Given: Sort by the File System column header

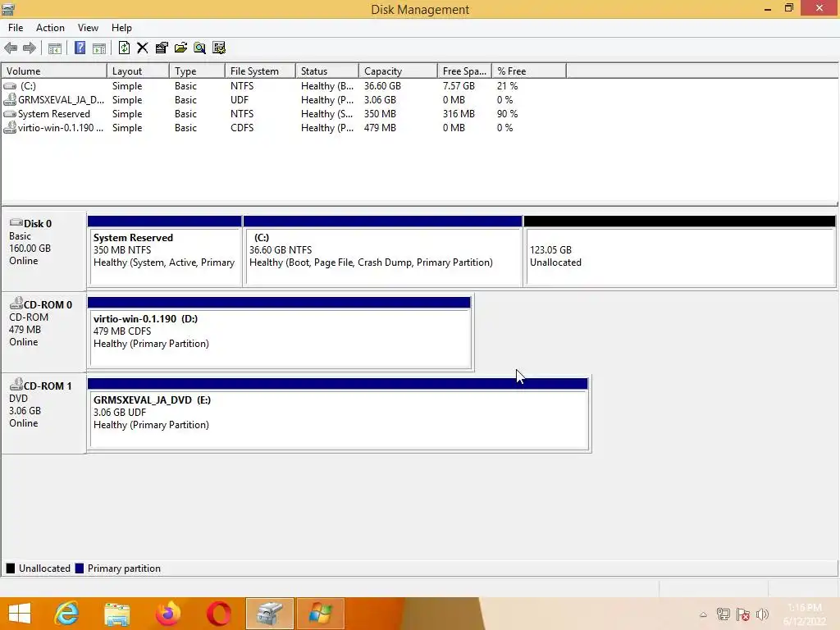Looking at the screenshot, I should (x=260, y=71).
